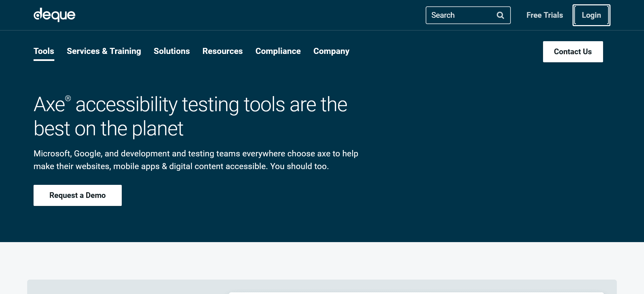This screenshot has width=644, height=294.
Task: Open the Company menu
Action: click(331, 51)
